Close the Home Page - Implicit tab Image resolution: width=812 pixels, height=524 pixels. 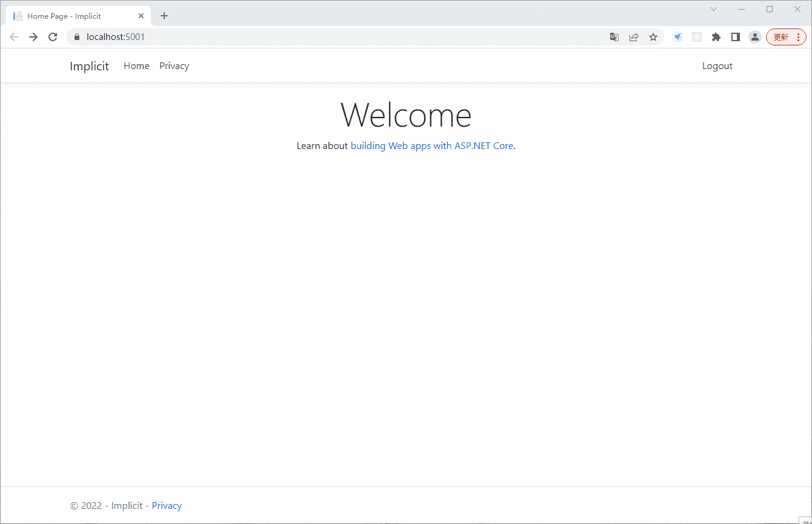pyautogui.click(x=141, y=16)
